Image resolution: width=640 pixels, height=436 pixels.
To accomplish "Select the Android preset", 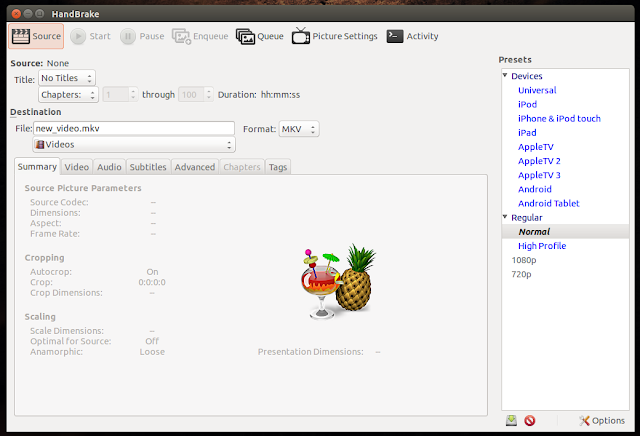I will pyautogui.click(x=535, y=189).
